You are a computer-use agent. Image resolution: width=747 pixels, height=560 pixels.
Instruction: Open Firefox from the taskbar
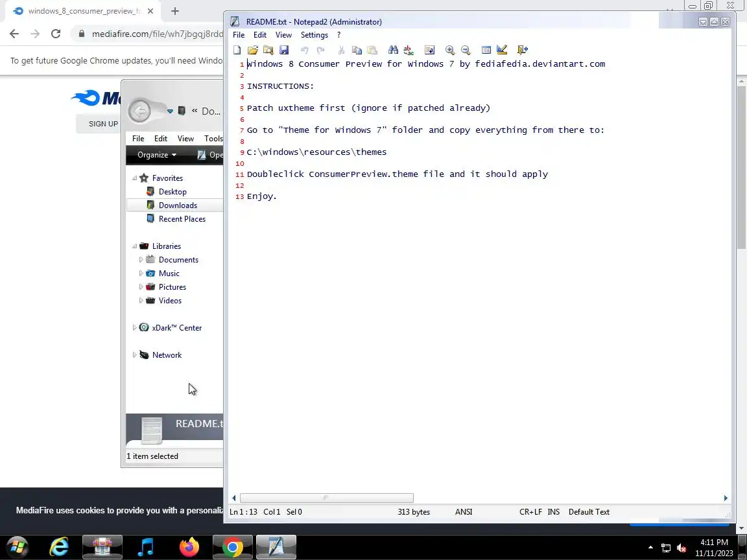[x=189, y=547]
